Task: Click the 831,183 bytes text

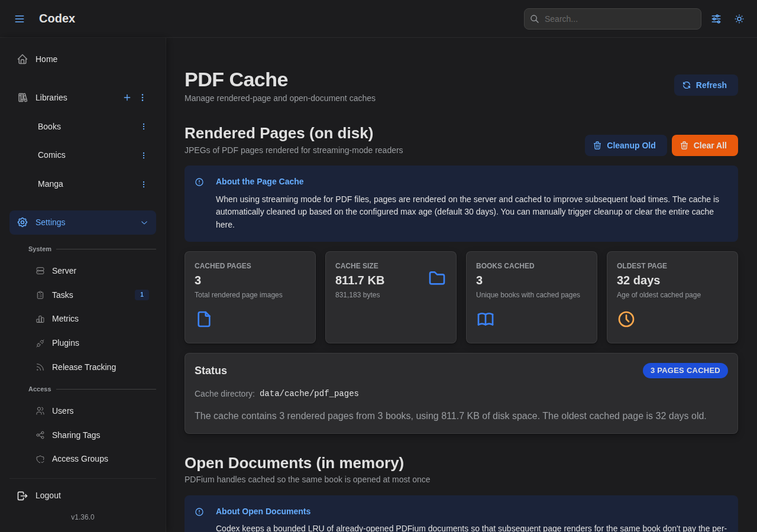Action: (358, 295)
